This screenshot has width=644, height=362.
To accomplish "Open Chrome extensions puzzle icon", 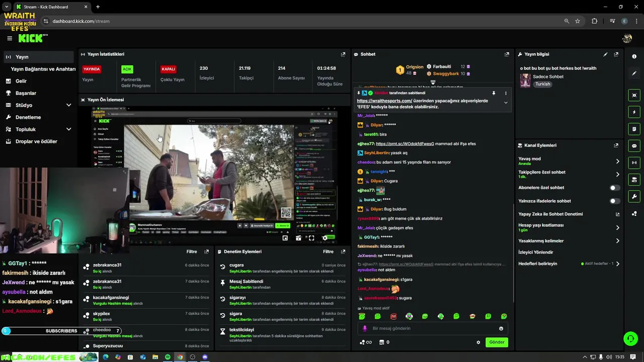I will (x=595, y=21).
